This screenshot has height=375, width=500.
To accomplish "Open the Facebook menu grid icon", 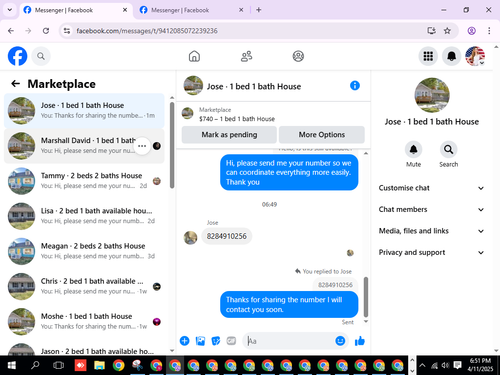I will (x=428, y=56).
